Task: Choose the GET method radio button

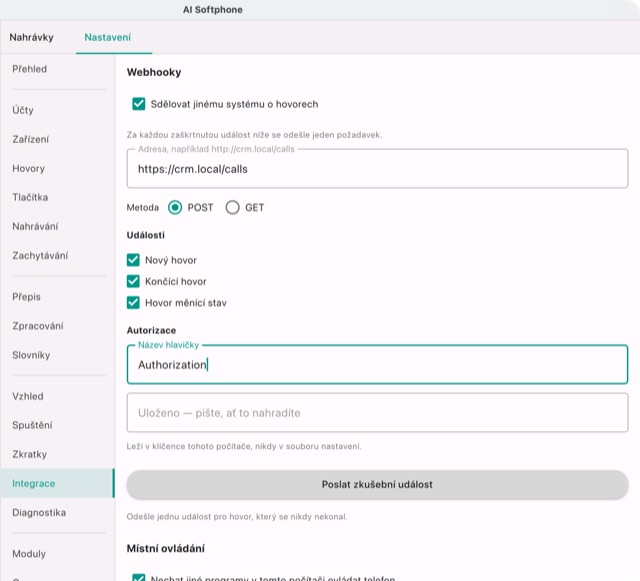Action: [x=233, y=208]
